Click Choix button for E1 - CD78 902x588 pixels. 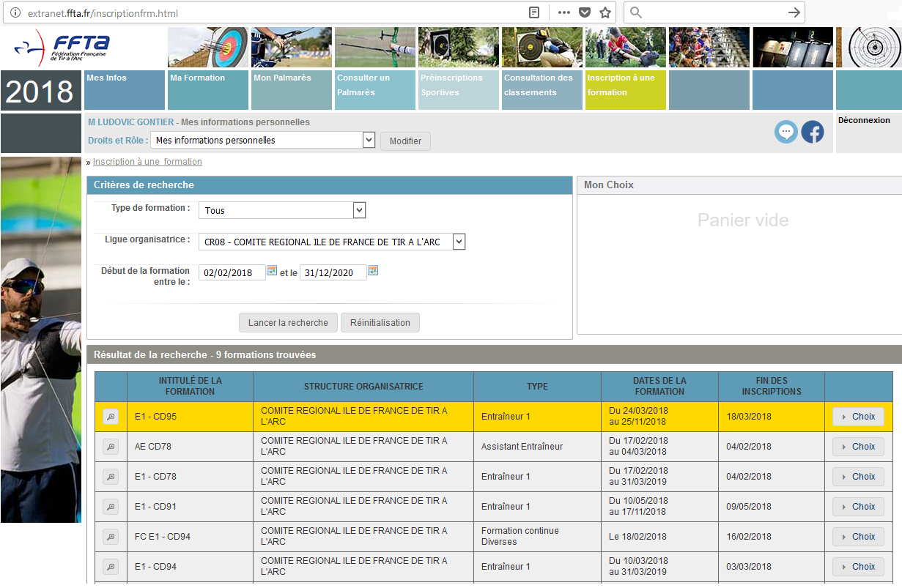click(x=858, y=477)
